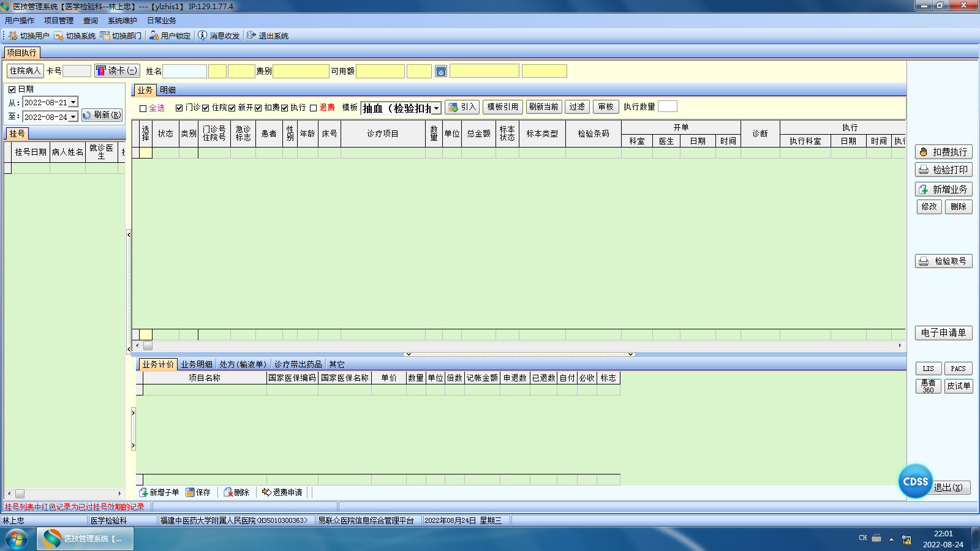Screen dimensions: 980x551
Task: Click the 审核 review button
Action: tap(606, 107)
